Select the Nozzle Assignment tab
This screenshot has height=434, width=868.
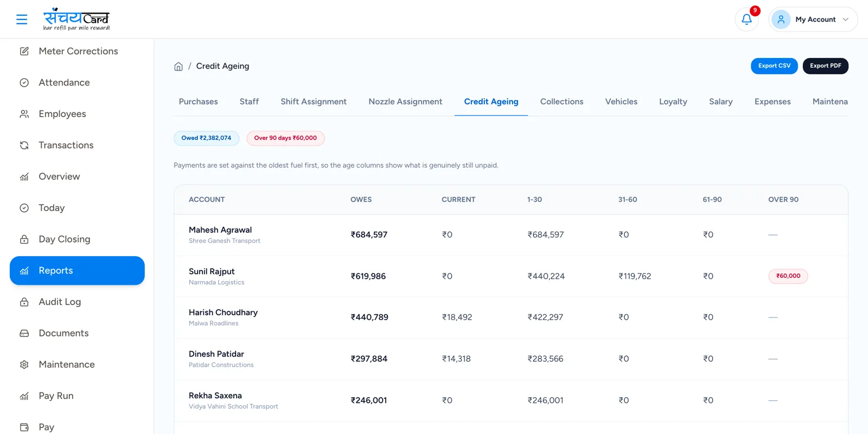point(405,101)
